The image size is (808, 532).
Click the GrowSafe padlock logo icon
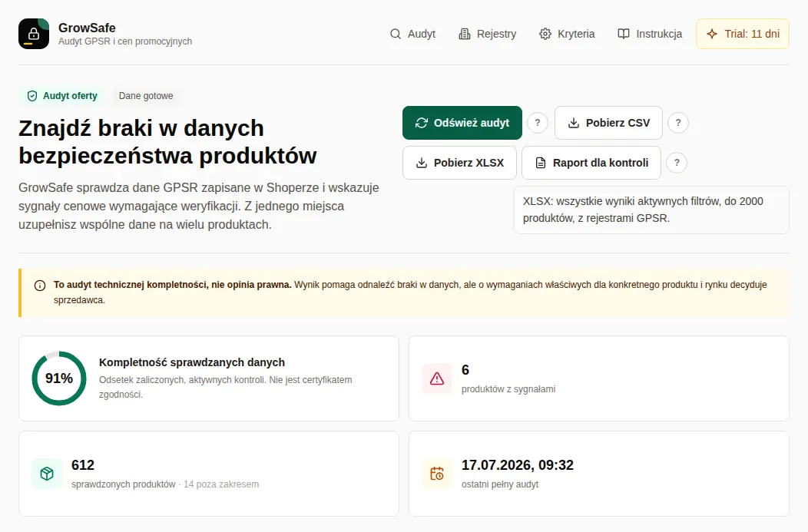(34, 34)
